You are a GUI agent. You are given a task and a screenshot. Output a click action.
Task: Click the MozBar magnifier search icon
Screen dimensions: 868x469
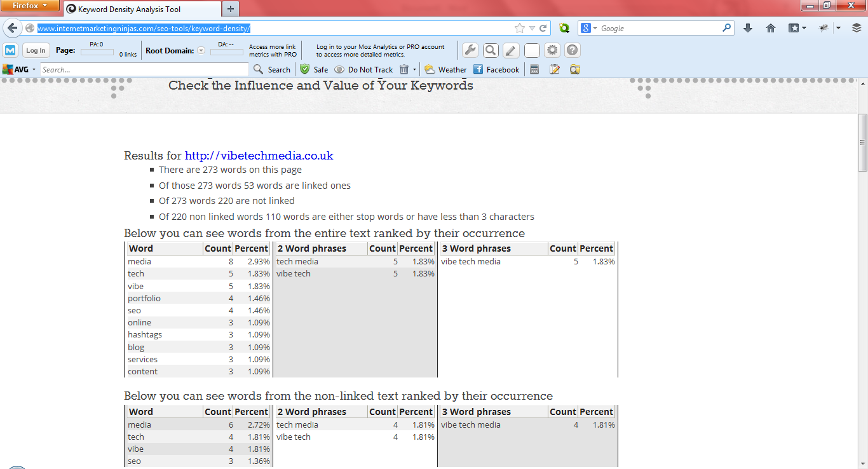pyautogui.click(x=491, y=50)
